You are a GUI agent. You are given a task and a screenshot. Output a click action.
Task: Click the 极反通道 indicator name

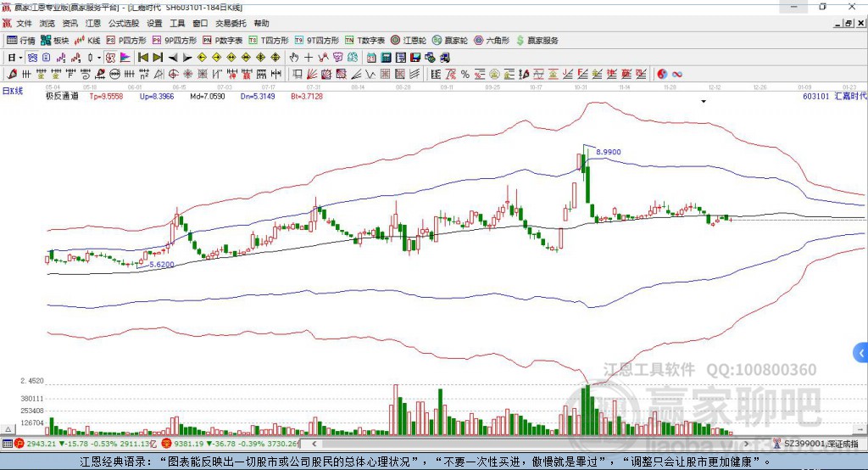pyautogui.click(x=62, y=97)
